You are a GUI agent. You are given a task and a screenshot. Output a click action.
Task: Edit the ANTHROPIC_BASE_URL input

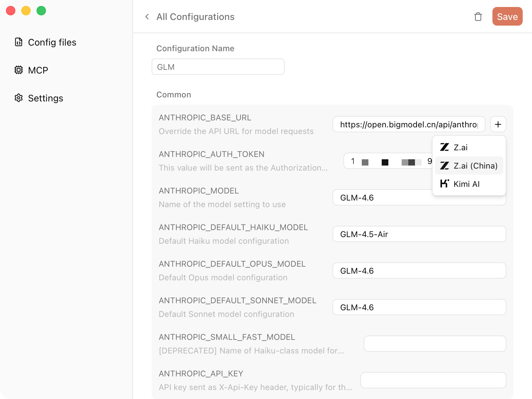408,124
